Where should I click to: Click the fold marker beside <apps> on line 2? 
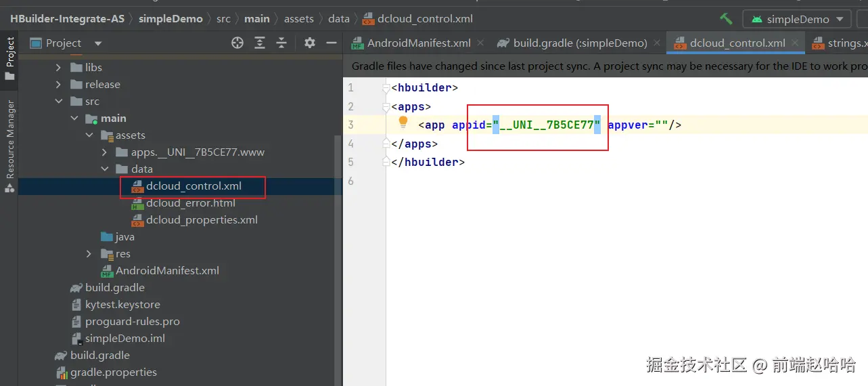click(x=386, y=106)
